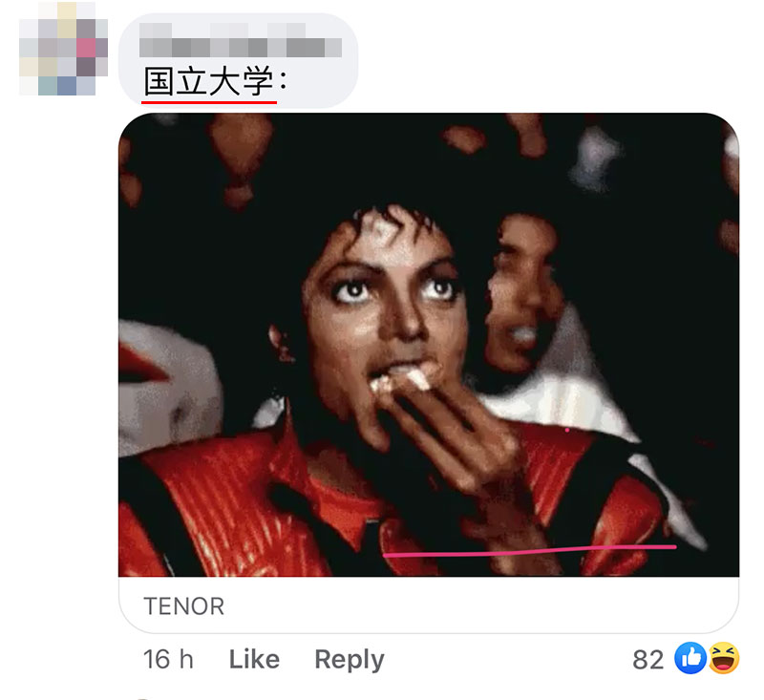Screen dimensions: 764x700
Task: Click the laughing Haha reaction emoji
Action: tap(724, 658)
